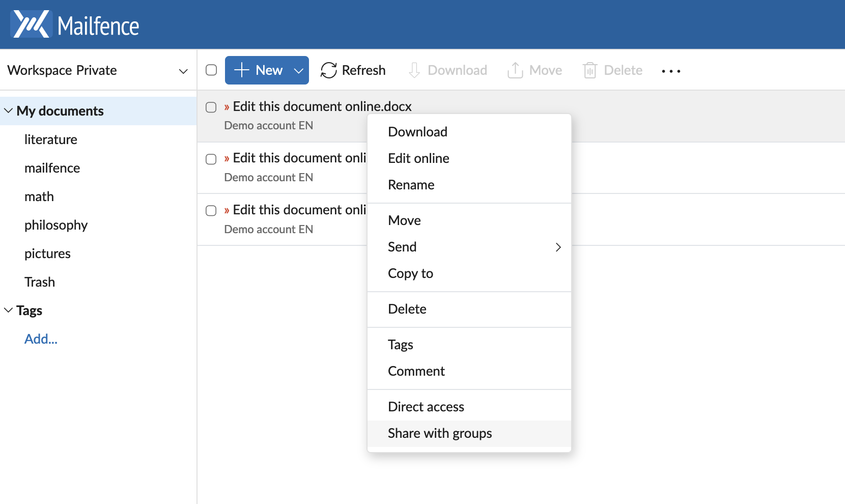Screen dimensions: 845x504
Task: Collapse the My documents tree chevron
Action: (x=9, y=110)
